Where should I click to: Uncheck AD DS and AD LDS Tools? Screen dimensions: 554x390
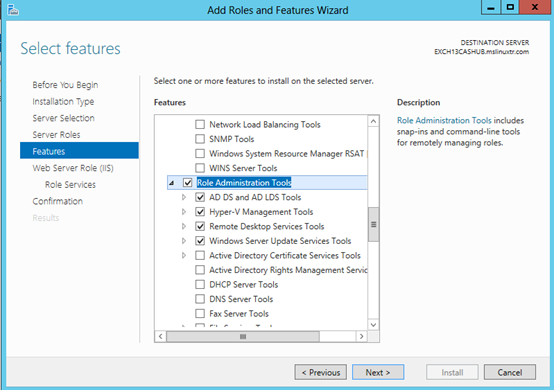tap(200, 197)
